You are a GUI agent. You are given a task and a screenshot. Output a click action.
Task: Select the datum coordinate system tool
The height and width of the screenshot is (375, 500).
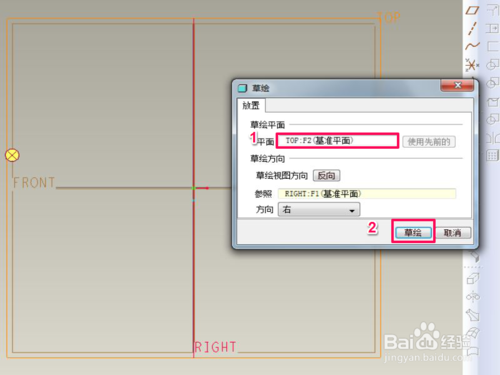coord(472,65)
